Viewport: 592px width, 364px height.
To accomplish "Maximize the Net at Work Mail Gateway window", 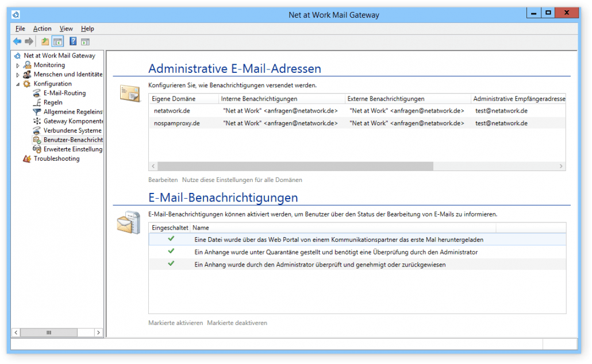I will [548, 13].
